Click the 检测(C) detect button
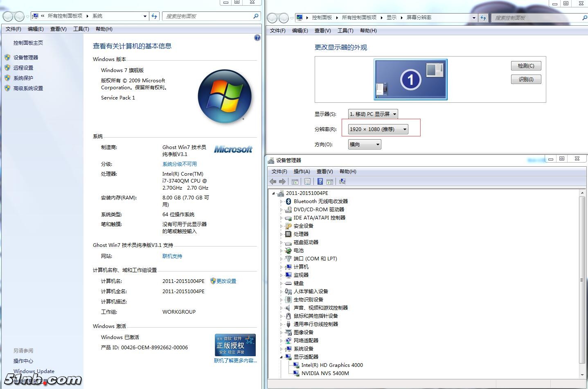Viewport: 588px width, 389px height. [x=526, y=66]
